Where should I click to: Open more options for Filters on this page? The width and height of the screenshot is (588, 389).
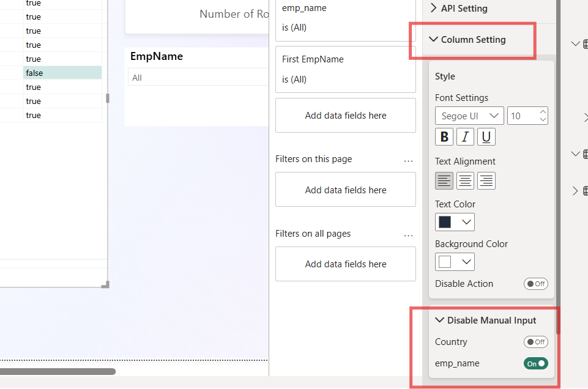tap(408, 160)
